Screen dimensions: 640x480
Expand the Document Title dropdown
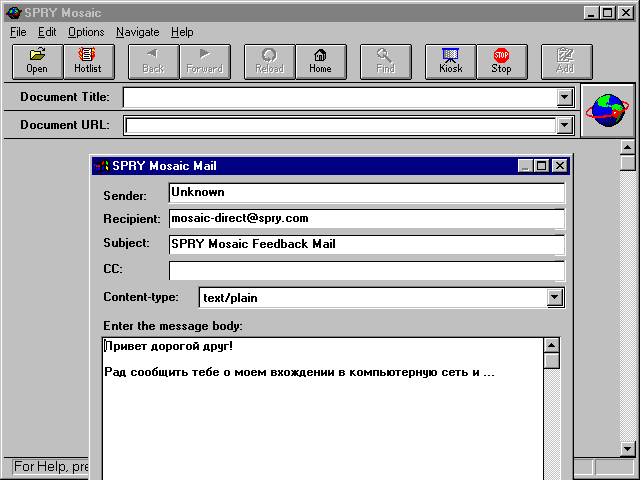[565, 98]
